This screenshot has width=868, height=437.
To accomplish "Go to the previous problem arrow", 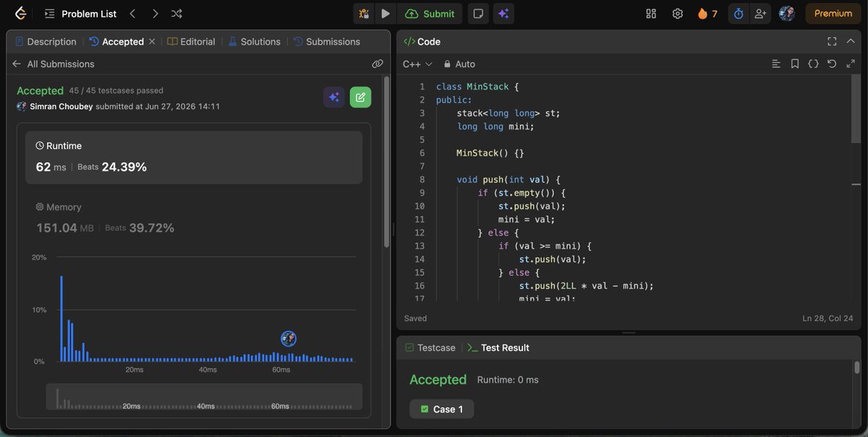I will click(132, 14).
